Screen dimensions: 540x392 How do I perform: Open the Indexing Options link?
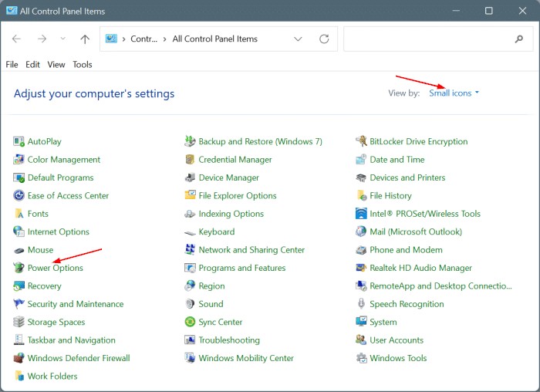tap(231, 214)
